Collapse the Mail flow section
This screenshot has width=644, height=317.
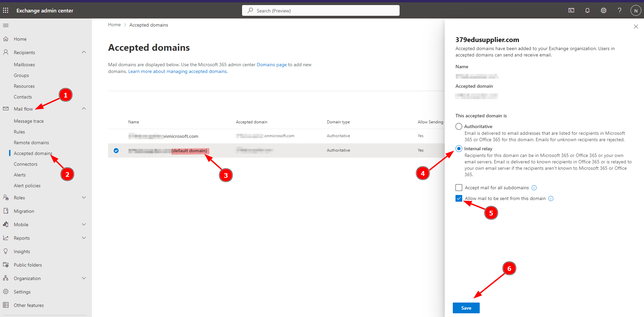pos(83,109)
